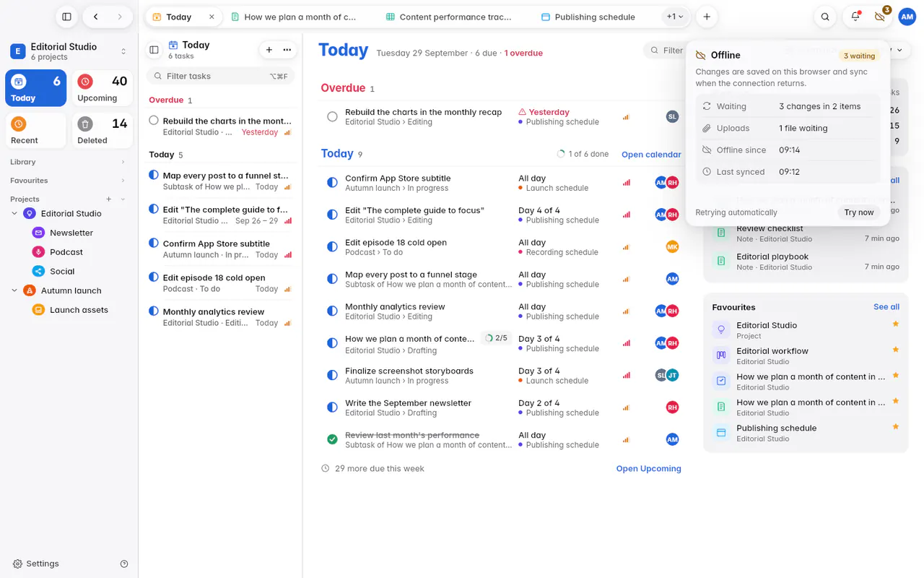Open the help icon beside Settings
924x578 pixels.
[x=124, y=564]
